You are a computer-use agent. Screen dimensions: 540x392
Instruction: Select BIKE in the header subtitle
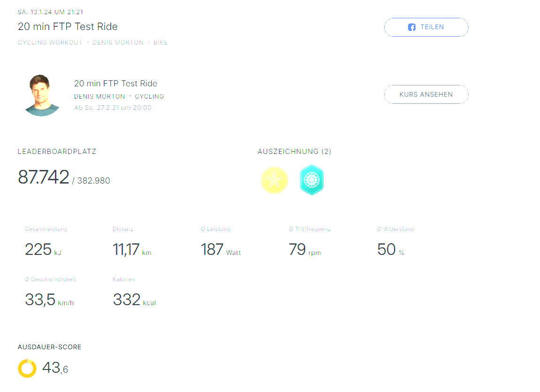tap(161, 43)
